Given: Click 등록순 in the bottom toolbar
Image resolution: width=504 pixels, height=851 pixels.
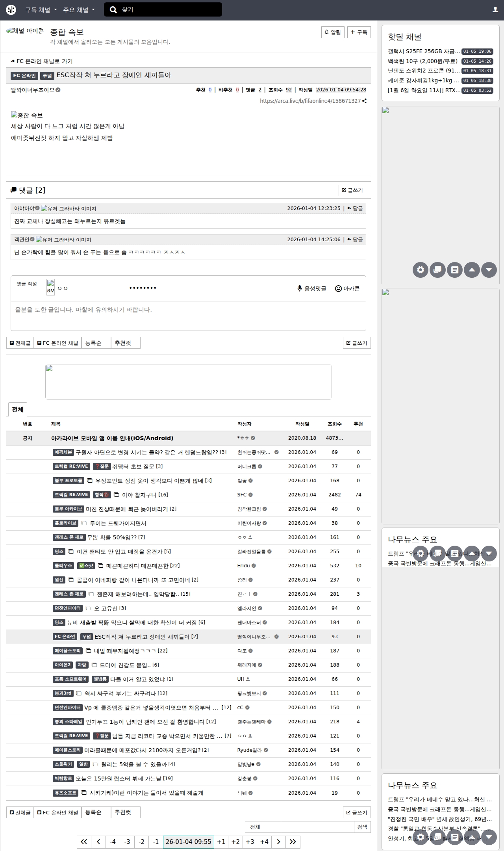Looking at the screenshot, I should [x=96, y=812].
